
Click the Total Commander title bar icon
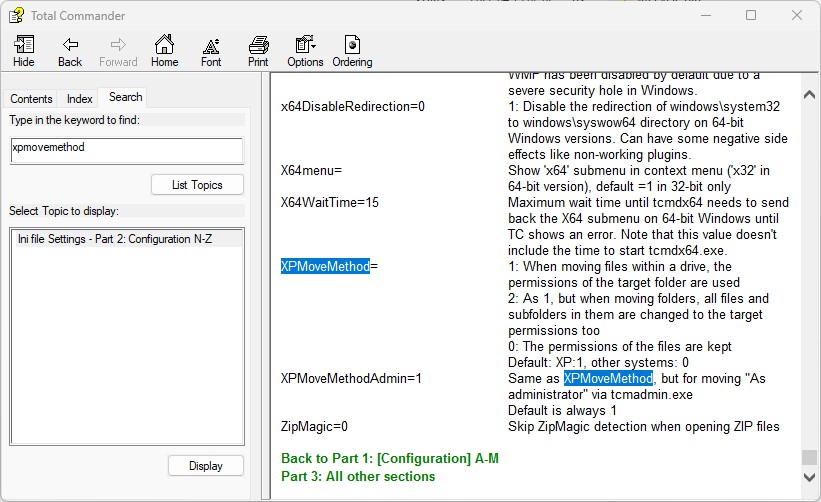pyautogui.click(x=16, y=15)
